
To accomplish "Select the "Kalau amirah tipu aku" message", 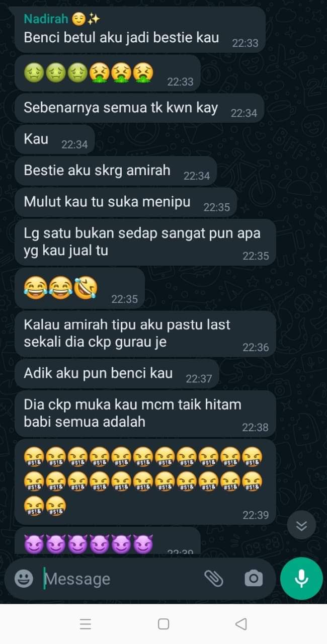I will click(145, 334).
